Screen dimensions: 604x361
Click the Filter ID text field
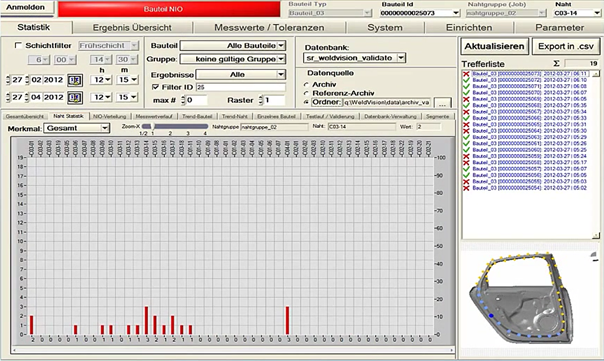240,87
